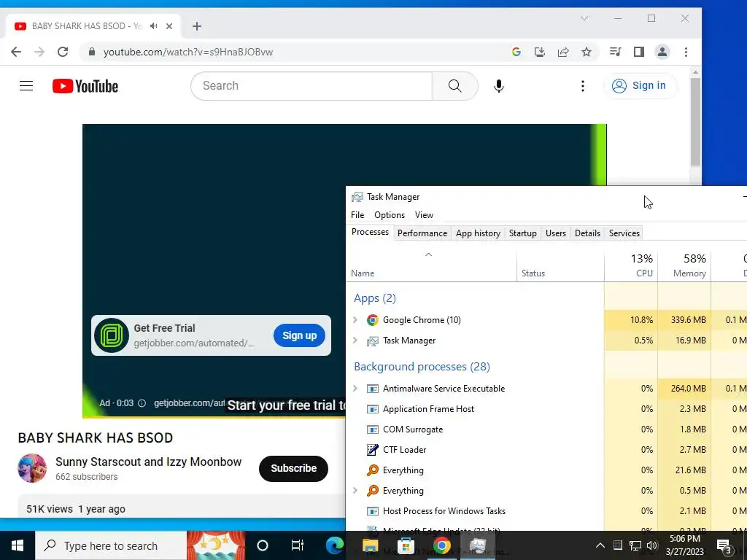Open Chrome profile avatar
Viewport: 747px width, 560px height.
(x=662, y=52)
